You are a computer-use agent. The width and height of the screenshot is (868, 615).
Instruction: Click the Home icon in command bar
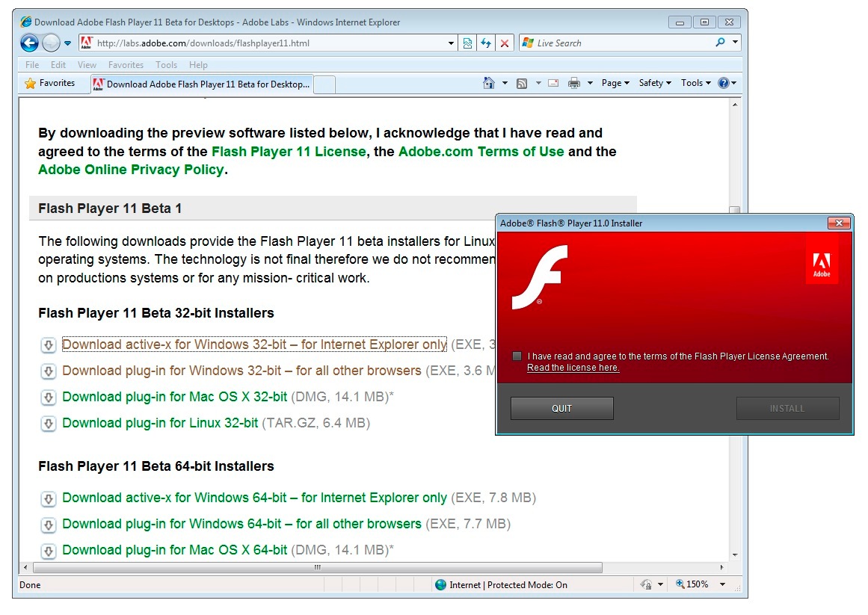coord(489,83)
